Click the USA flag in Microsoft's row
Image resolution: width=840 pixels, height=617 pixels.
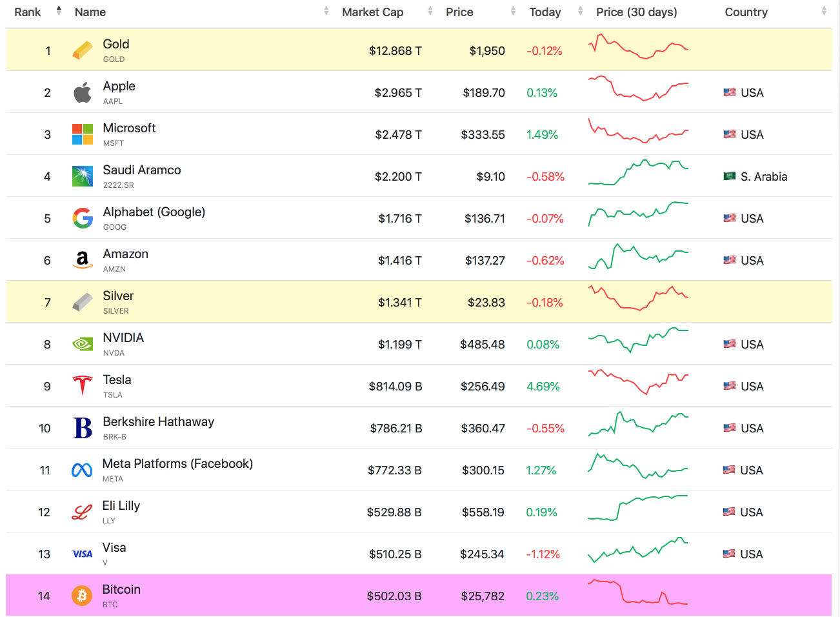pyautogui.click(x=730, y=134)
